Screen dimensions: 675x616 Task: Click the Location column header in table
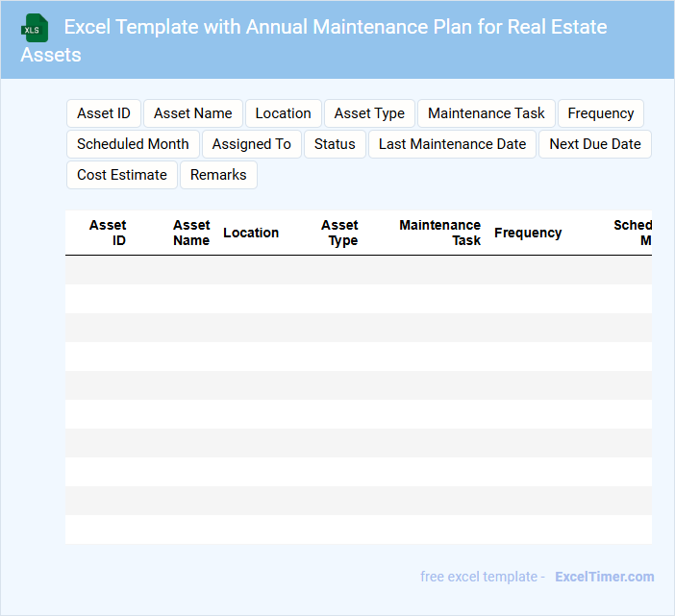tap(251, 233)
